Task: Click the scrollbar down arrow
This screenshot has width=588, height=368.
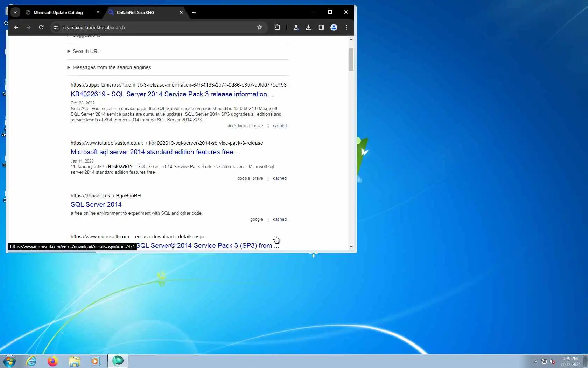Action: [x=351, y=247]
